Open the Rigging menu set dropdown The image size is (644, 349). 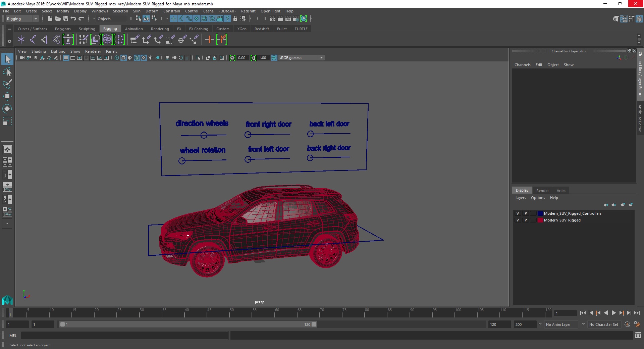pos(22,19)
